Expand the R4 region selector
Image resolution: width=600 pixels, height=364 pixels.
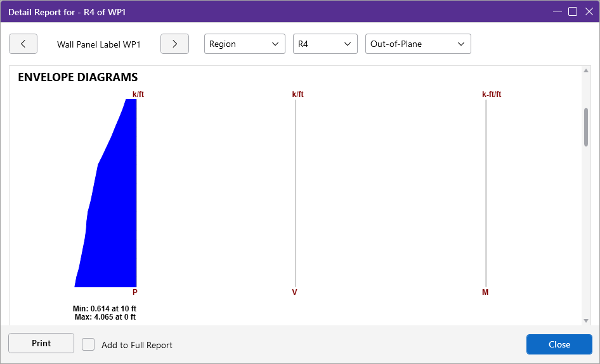325,44
